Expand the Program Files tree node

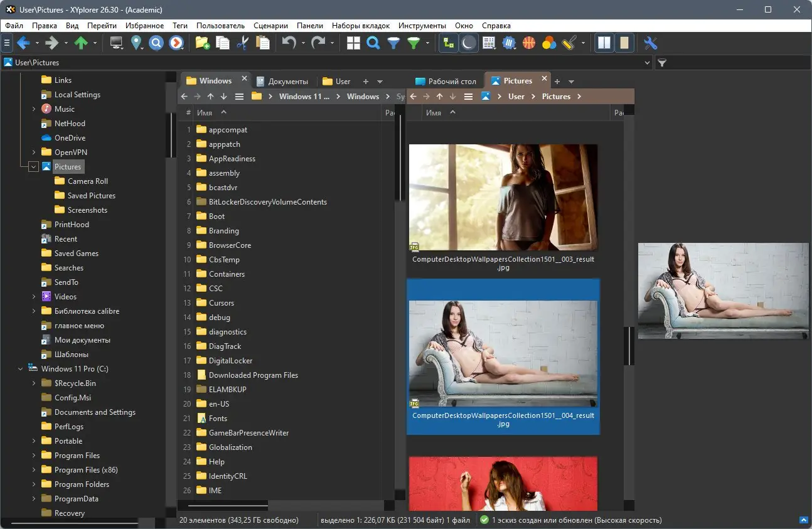click(34, 456)
